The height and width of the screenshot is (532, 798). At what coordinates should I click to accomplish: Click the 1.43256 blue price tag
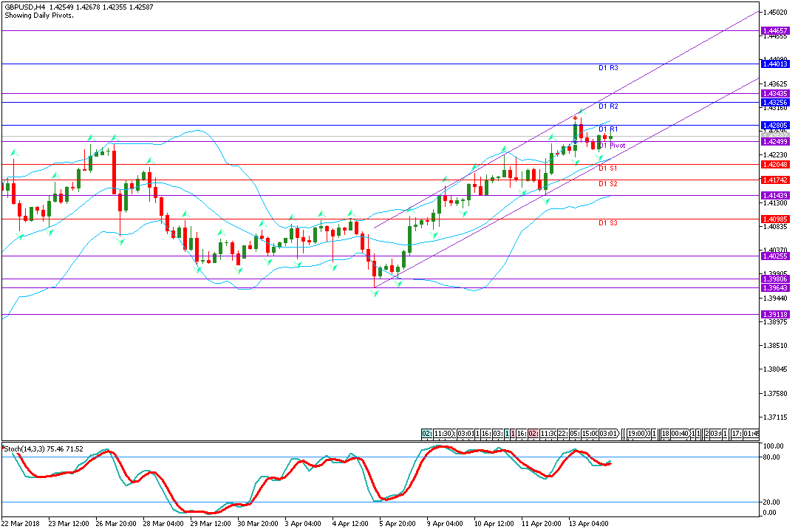click(775, 103)
